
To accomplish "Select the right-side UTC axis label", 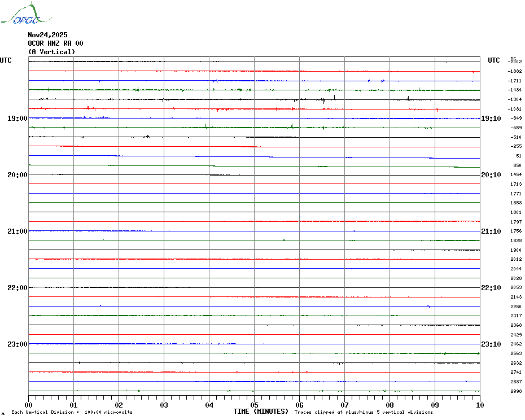I will 493,60.
